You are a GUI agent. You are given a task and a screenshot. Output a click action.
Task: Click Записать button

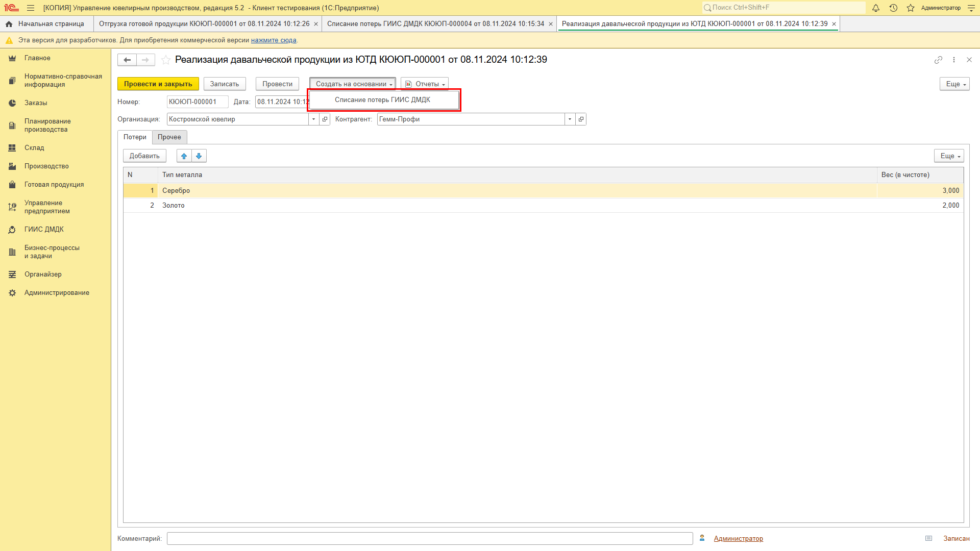pos(225,84)
